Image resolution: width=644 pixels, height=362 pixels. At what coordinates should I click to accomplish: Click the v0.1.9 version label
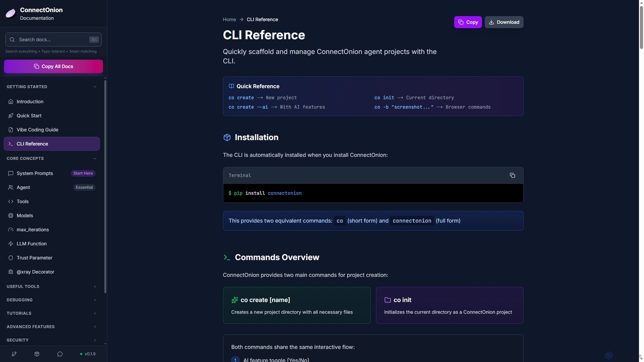point(88,354)
